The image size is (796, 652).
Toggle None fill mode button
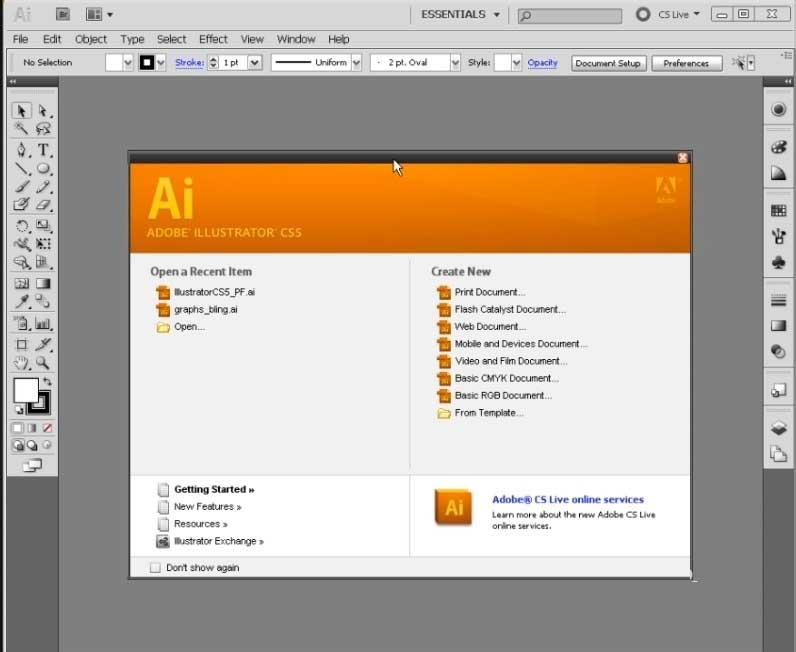[x=47, y=428]
